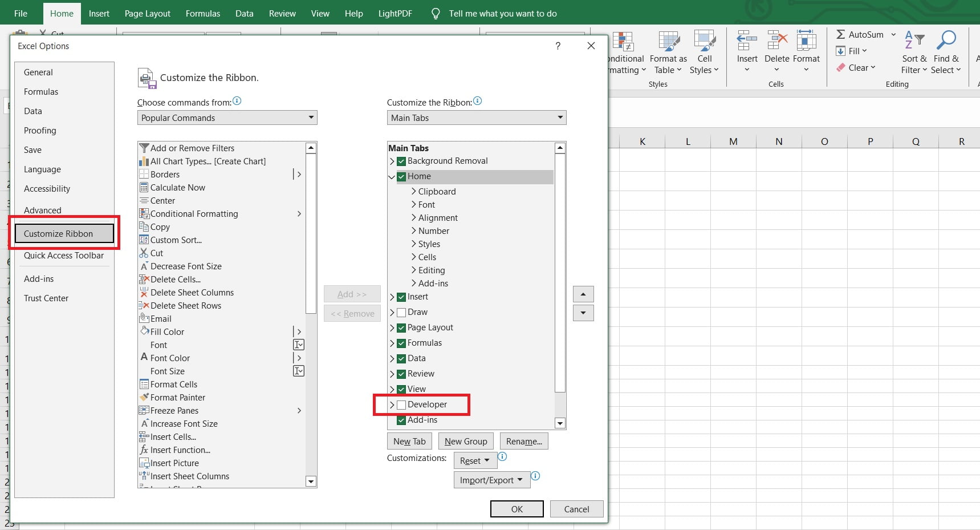Click info icon next to Reset
Image resolution: width=980 pixels, height=530 pixels.
[502, 456]
